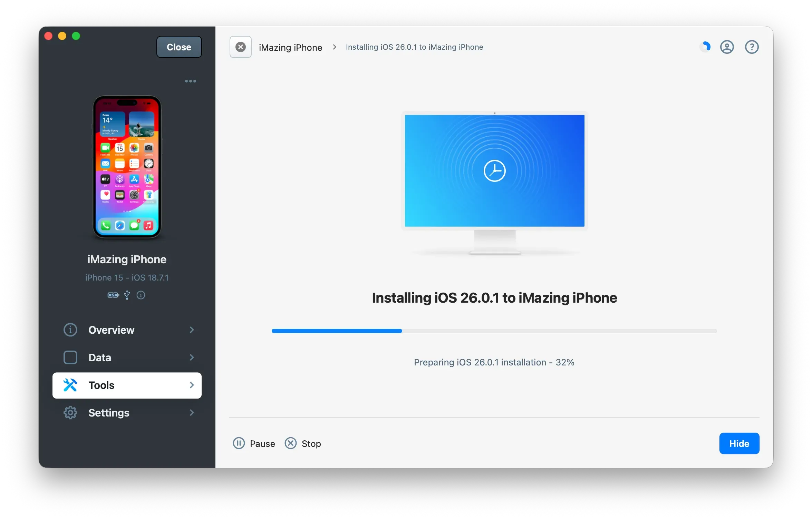Expand the Settings section chevron
The image size is (812, 519).
[x=192, y=413]
